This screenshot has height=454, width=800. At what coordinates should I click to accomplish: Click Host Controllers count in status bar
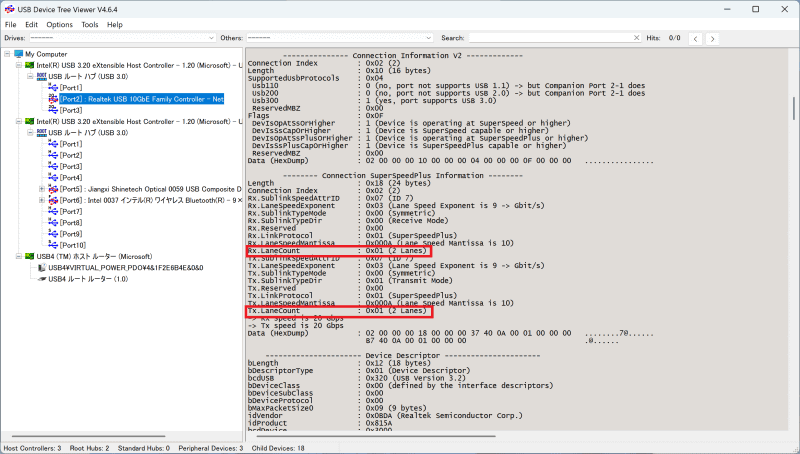tap(32, 448)
